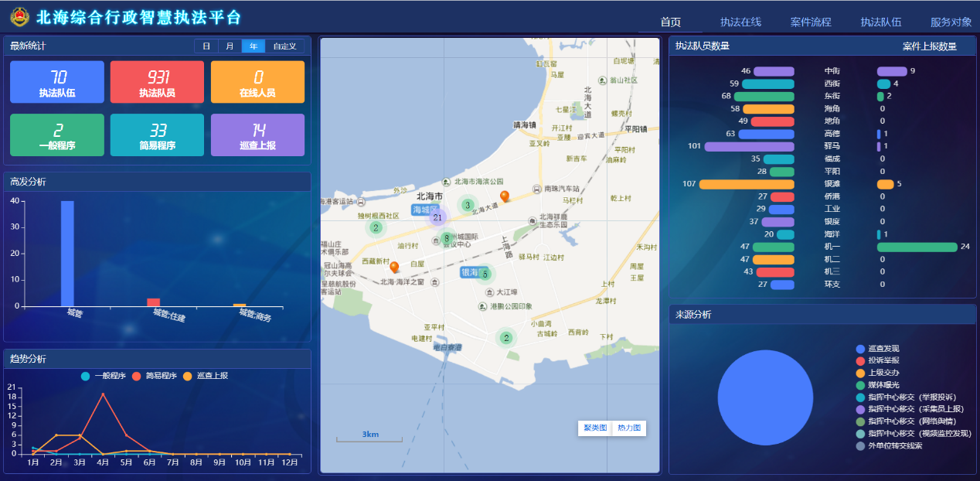This screenshot has width=980, height=481.
Task: Click the national emblem logo beside the platform title
Action: pyautogui.click(x=19, y=17)
